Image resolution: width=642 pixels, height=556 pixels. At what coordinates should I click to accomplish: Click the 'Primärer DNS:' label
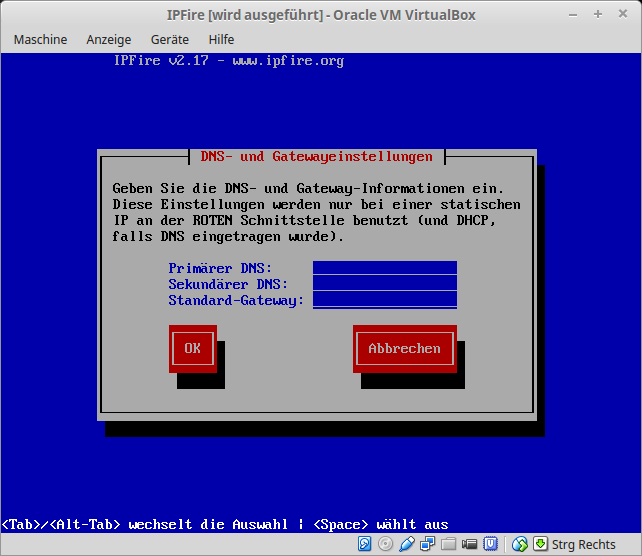(x=220, y=268)
